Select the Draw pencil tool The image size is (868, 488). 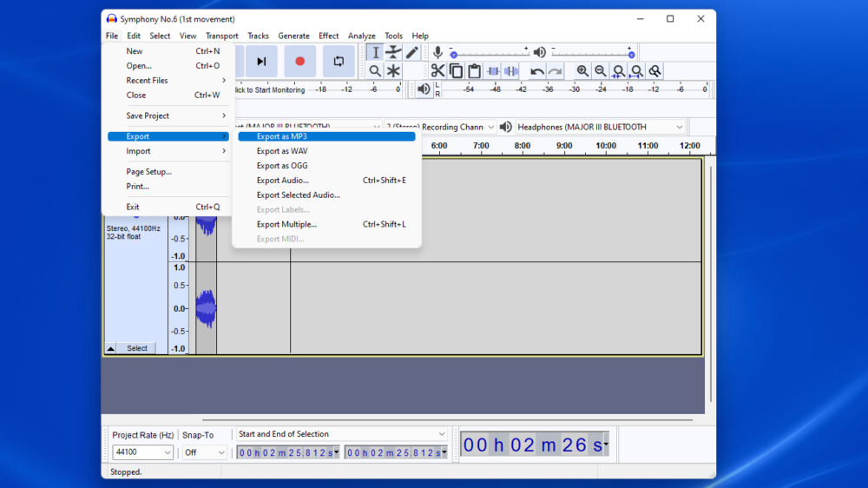point(412,52)
